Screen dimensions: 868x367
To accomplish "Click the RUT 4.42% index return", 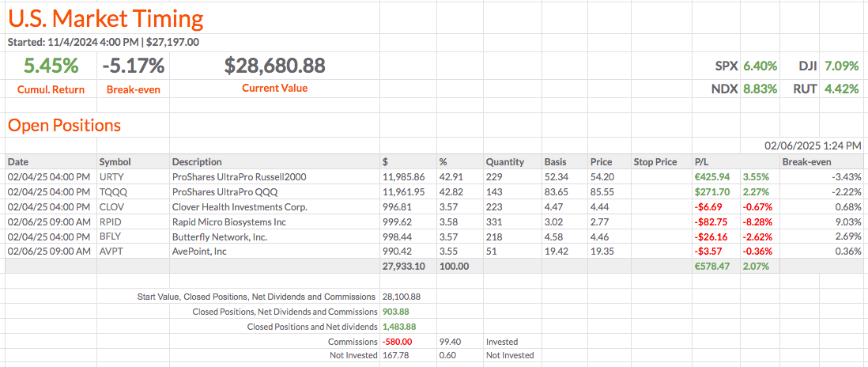I will [x=826, y=89].
